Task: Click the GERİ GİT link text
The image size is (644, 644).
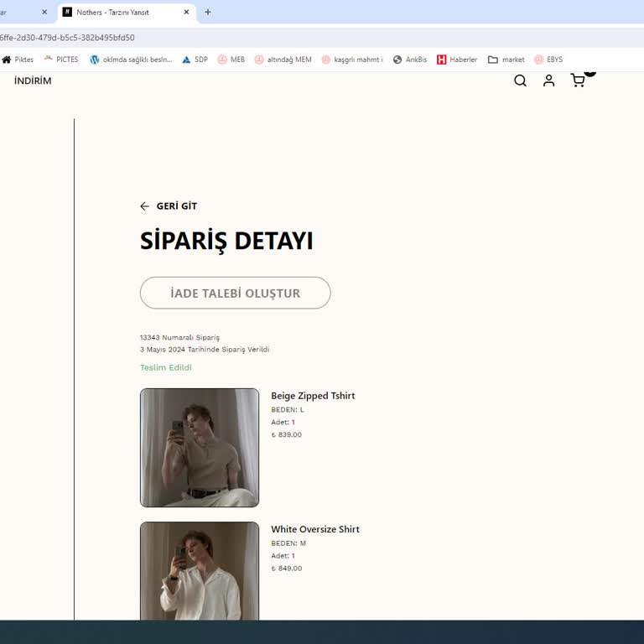Action: (177, 206)
